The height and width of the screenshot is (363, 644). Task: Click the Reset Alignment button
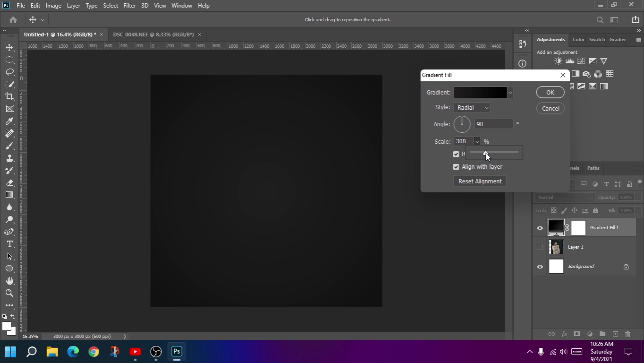click(480, 181)
